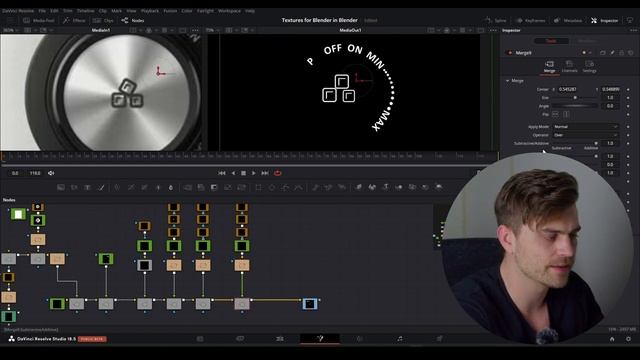Viewport: 640px width, 360px height.
Task: Switch to the Settings tab in Inspector
Action: pyautogui.click(x=589, y=67)
